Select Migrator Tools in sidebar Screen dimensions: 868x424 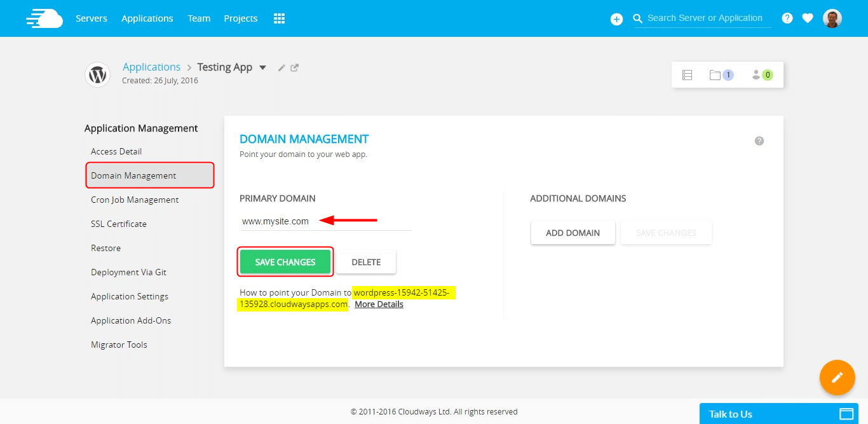pos(119,345)
